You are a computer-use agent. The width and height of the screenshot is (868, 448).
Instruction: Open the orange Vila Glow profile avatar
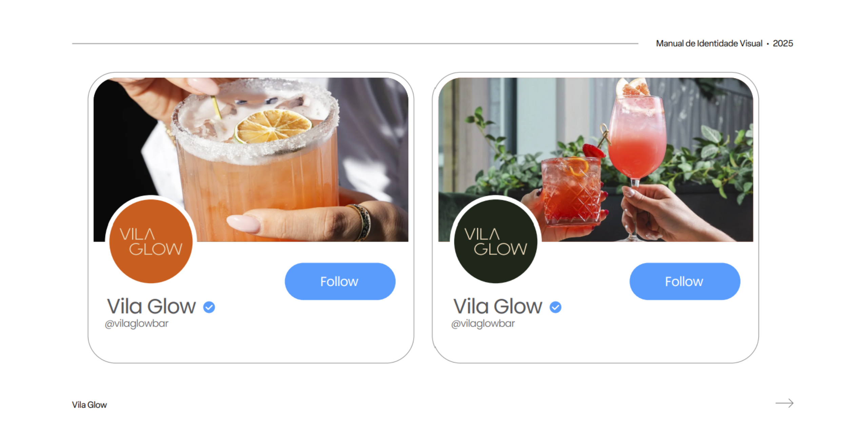tap(151, 241)
